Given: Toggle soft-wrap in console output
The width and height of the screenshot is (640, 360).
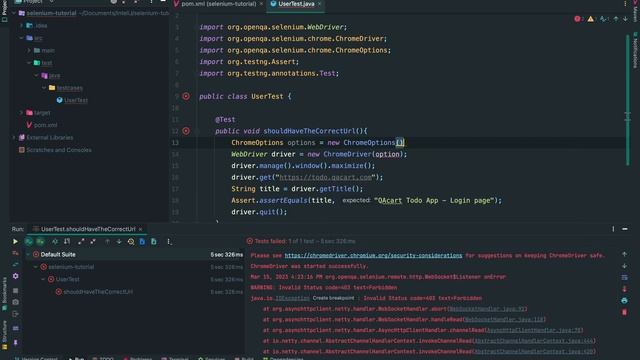Looking at the screenshot, I should click(x=624, y=277).
